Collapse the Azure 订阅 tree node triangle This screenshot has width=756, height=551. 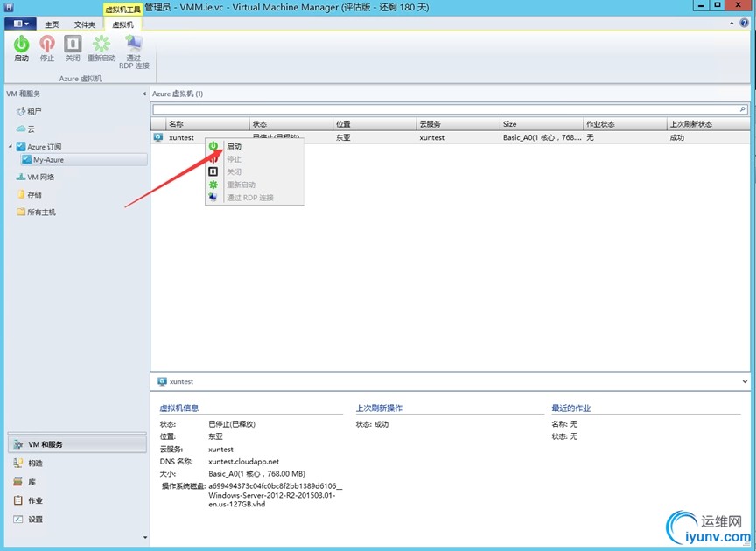point(10,146)
